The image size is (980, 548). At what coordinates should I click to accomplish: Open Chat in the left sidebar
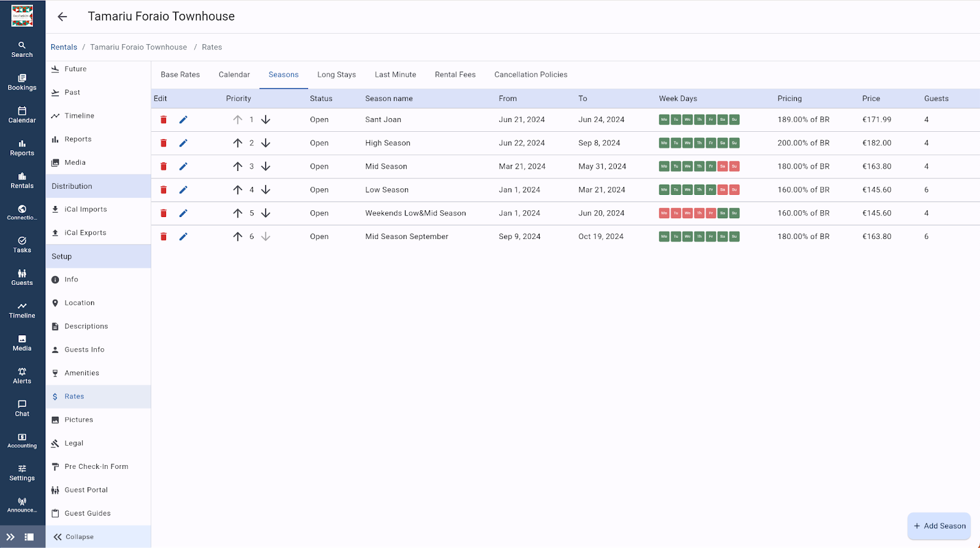[22, 408]
